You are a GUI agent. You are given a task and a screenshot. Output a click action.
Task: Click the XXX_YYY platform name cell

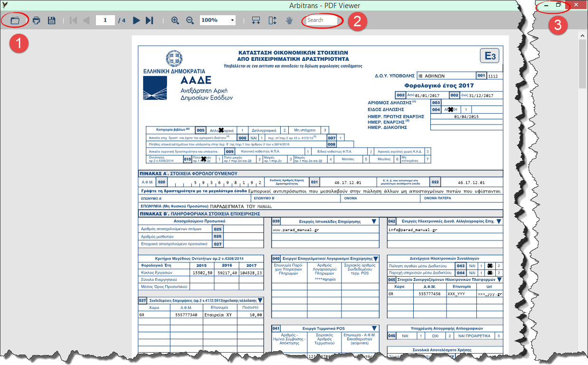click(x=461, y=294)
